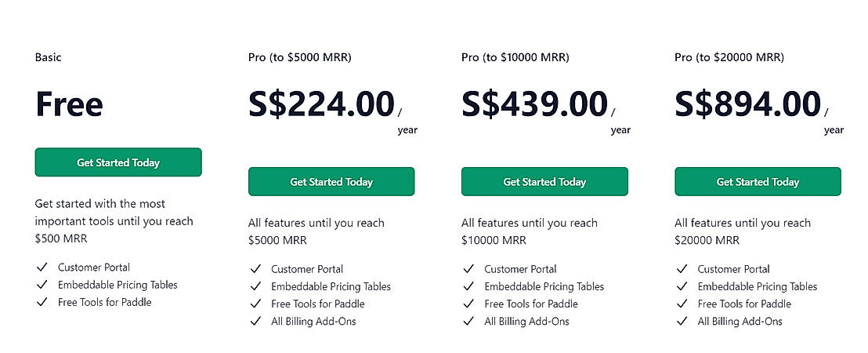868x353 pixels.
Task: Click the S$439.00 yearly price
Action: 534,104
